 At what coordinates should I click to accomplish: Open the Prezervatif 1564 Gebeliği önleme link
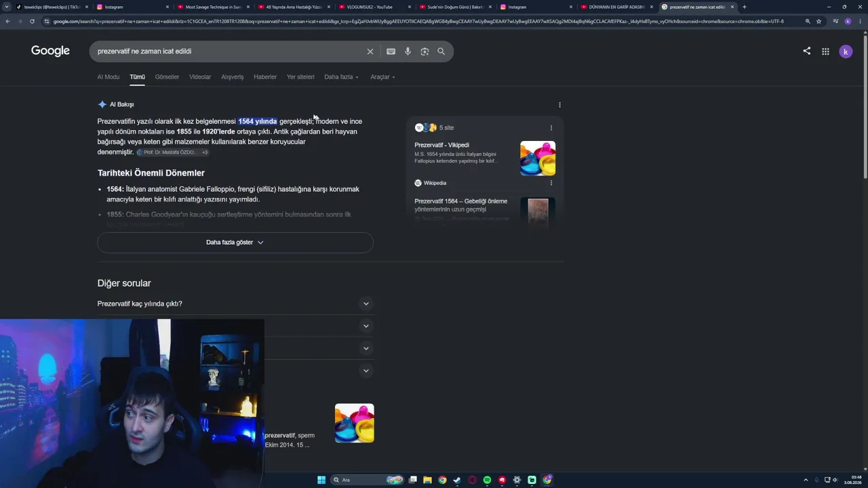pyautogui.click(x=461, y=205)
